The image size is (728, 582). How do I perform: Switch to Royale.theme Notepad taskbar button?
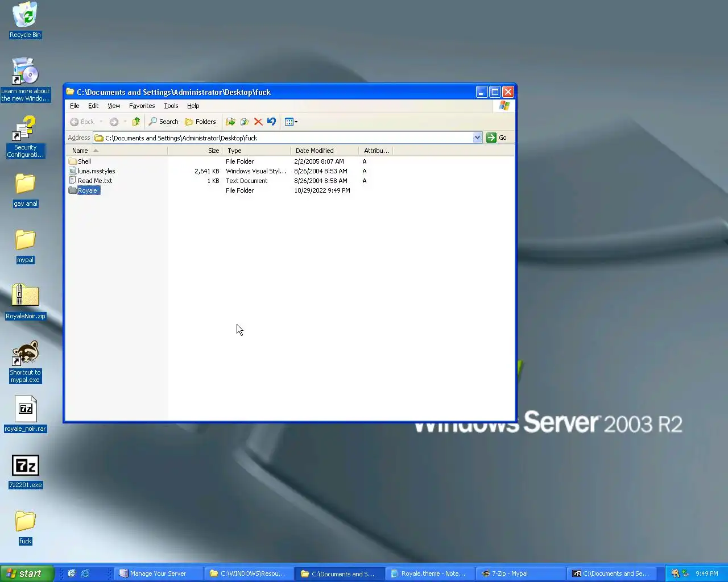(431, 573)
